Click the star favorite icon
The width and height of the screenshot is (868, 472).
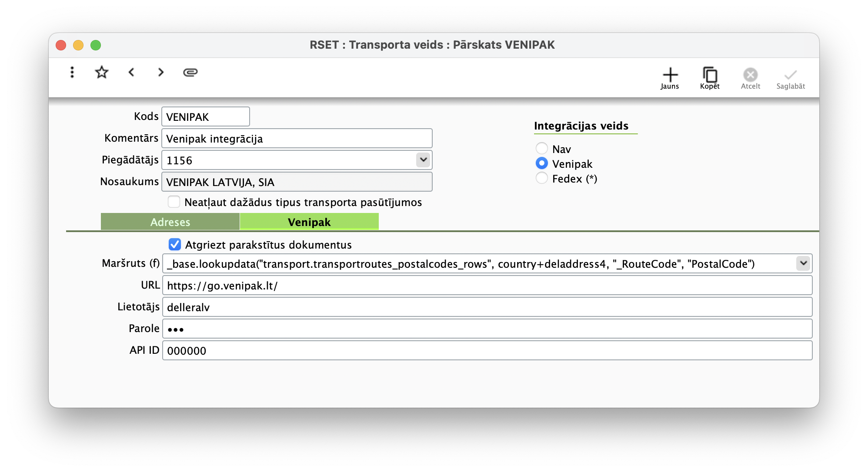coord(102,72)
